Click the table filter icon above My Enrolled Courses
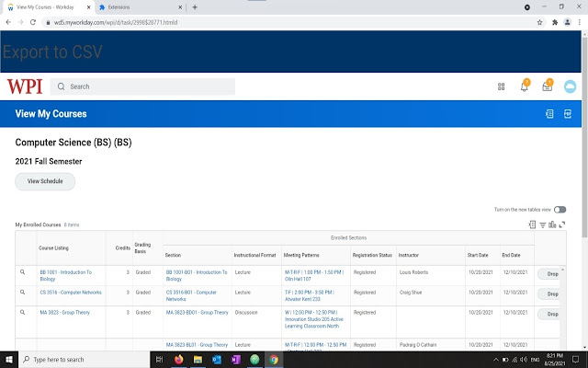Screen dimensions: 588x368 click(543, 224)
